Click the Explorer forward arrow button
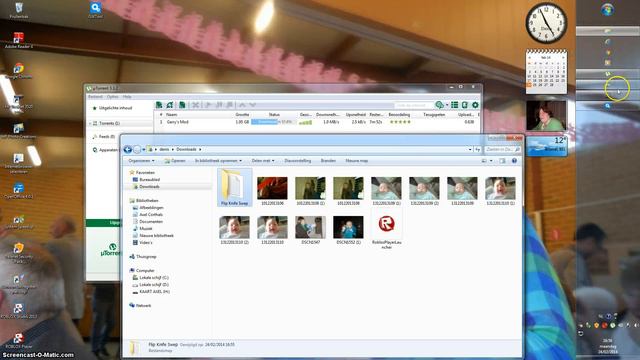 coord(137,149)
